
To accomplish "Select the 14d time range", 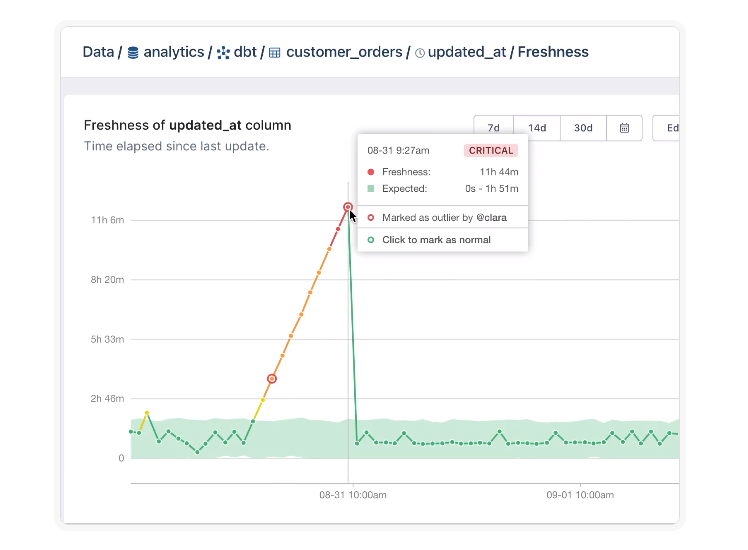I will pyautogui.click(x=537, y=128).
